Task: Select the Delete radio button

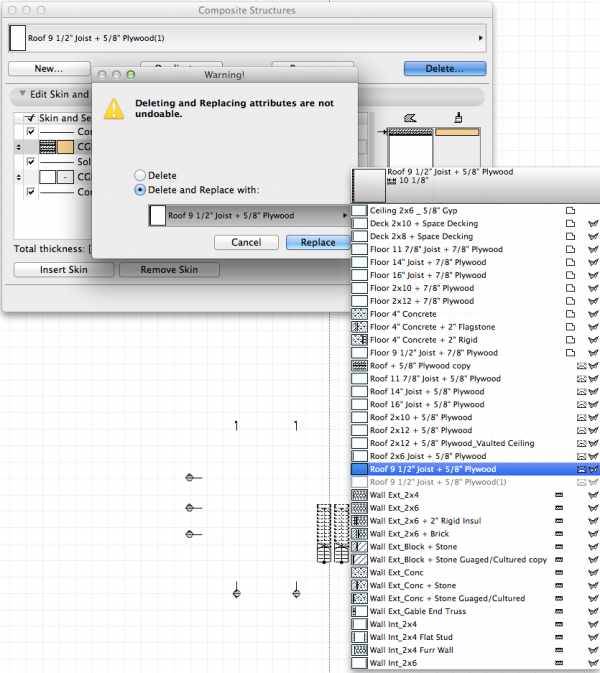Action: pos(140,175)
